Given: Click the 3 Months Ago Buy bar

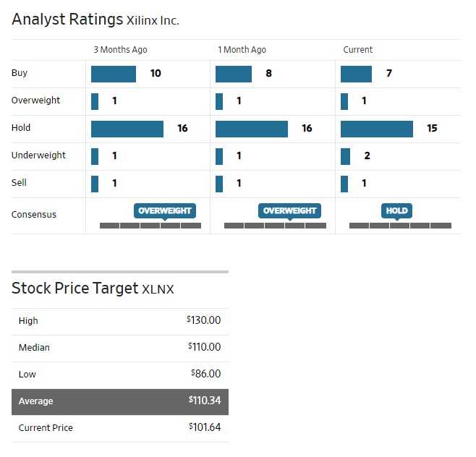Looking at the screenshot, I should pos(114,74).
